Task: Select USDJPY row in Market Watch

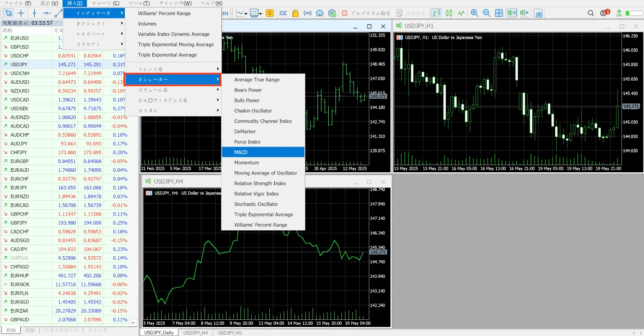Action: point(65,64)
